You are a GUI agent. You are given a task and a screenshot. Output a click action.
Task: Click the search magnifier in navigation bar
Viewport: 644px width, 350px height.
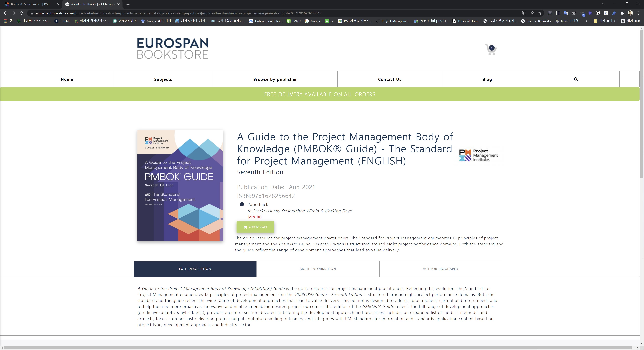point(576,79)
